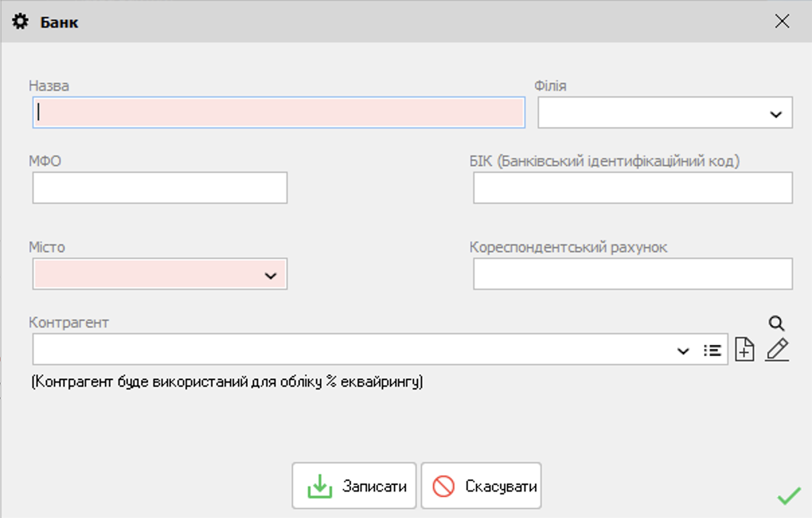
Task: Click the Контрагент acquiring note text
Action: tap(227, 382)
